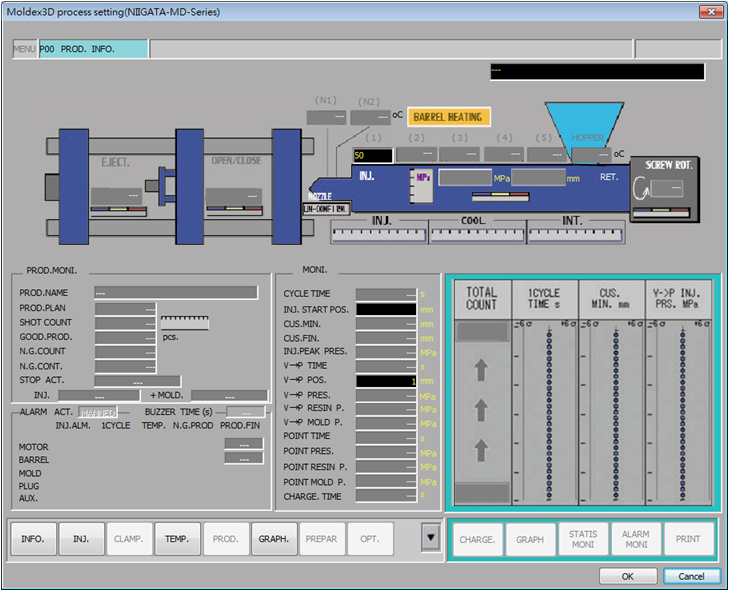Click the middle up-arrow in TOTAL COUNT column
Screen dimensions: 729x591
(x=481, y=411)
